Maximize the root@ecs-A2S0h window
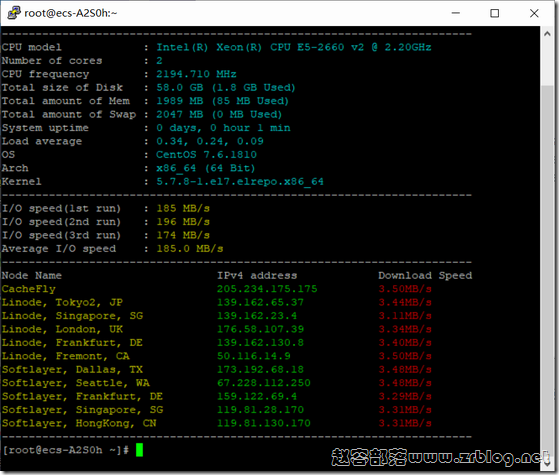Screen dimensions: 559x475 pyautogui.click(x=494, y=13)
